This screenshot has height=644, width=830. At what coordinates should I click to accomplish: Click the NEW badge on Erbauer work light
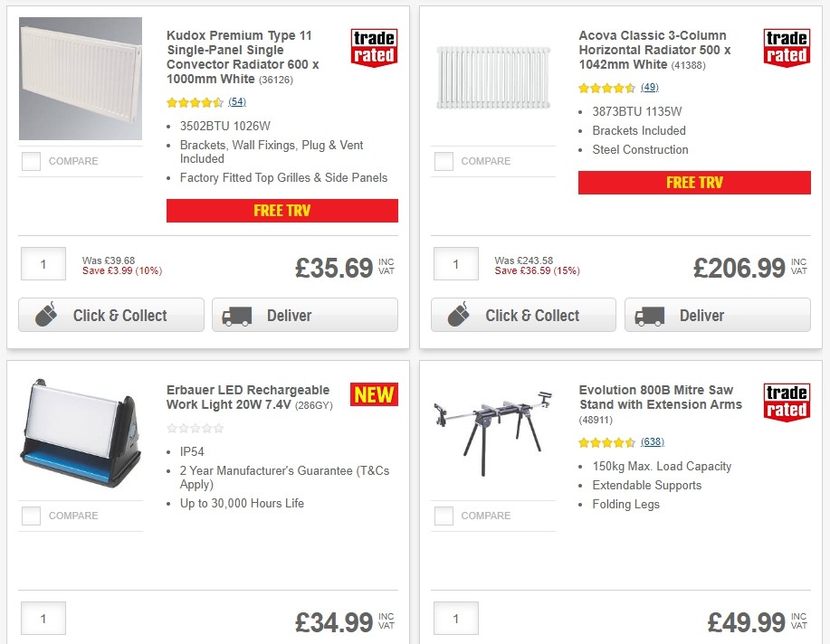(x=373, y=394)
